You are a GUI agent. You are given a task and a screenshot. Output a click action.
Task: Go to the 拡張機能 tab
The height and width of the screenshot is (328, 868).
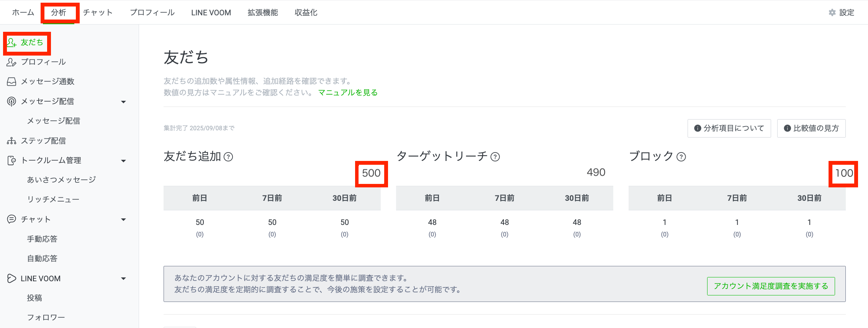point(263,13)
